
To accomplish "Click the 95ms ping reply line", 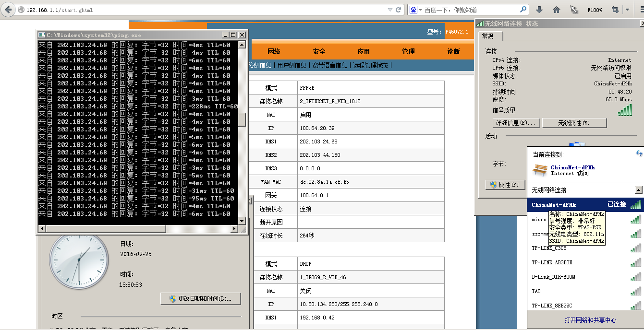I will pos(136,199).
